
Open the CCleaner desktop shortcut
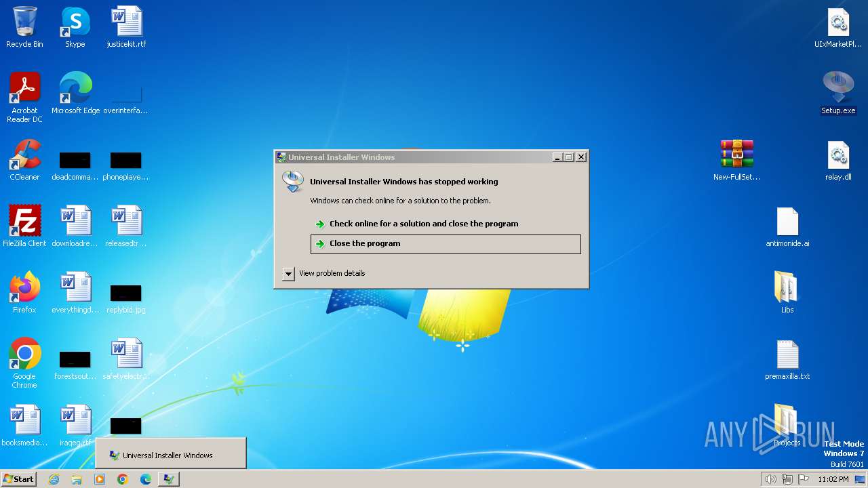pos(24,160)
